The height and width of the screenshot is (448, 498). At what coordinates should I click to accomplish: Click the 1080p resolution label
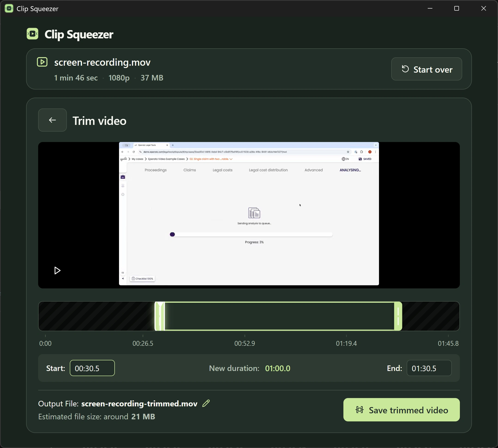coord(119,78)
